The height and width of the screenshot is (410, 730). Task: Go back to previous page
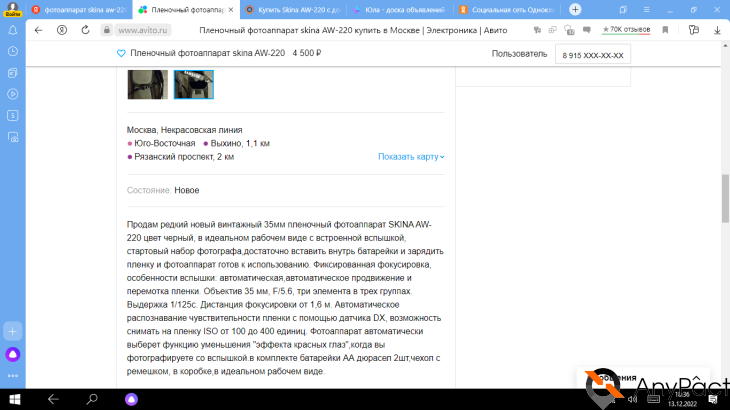[38, 30]
